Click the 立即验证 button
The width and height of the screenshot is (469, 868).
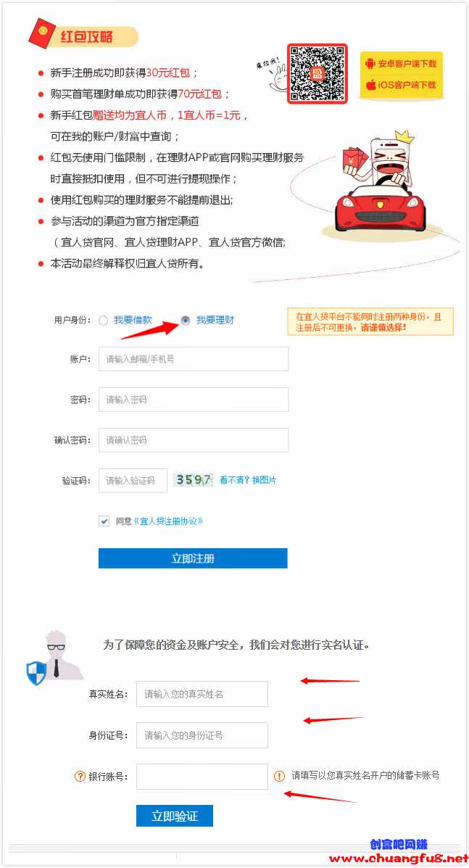click(x=175, y=816)
